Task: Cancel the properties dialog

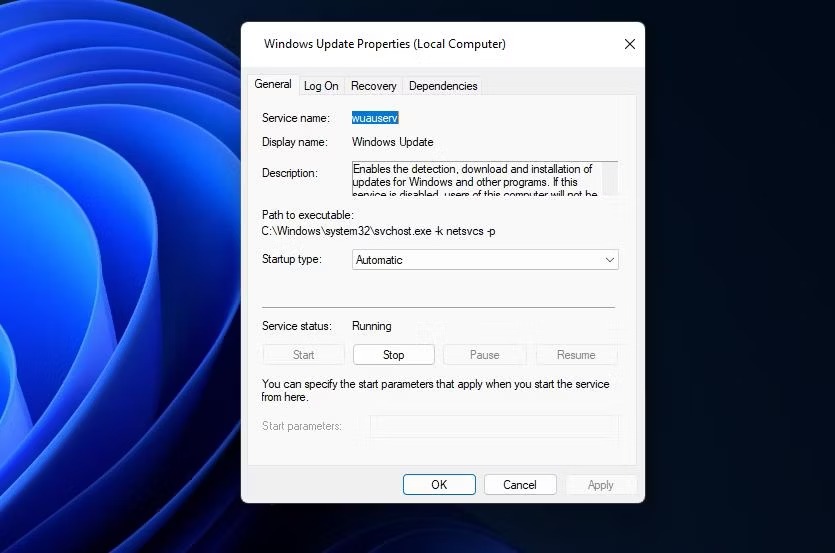Action: tap(520, 485)
